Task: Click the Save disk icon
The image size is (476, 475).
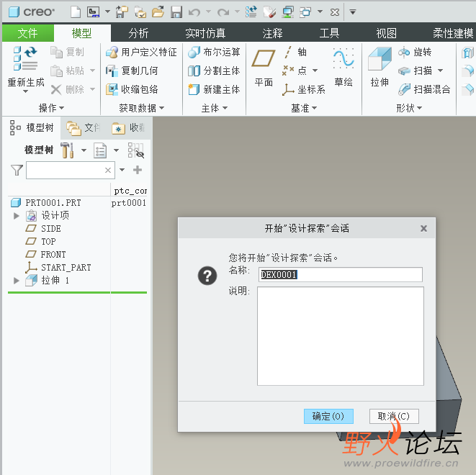Action: point(176,12)
